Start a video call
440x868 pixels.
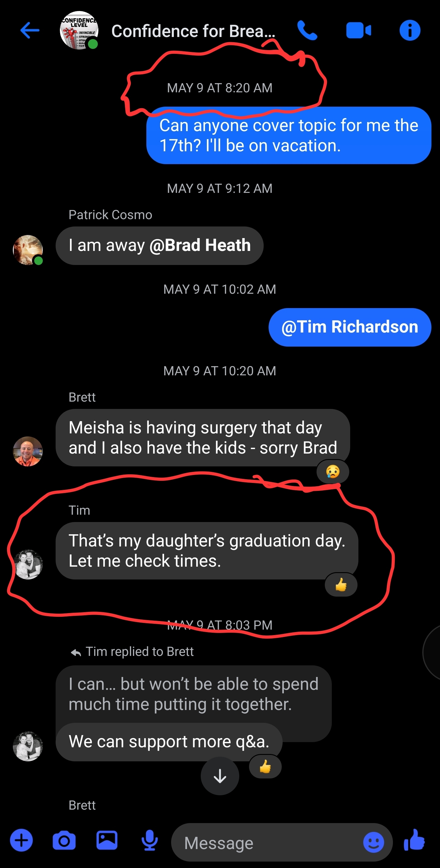tap(358, 31)
